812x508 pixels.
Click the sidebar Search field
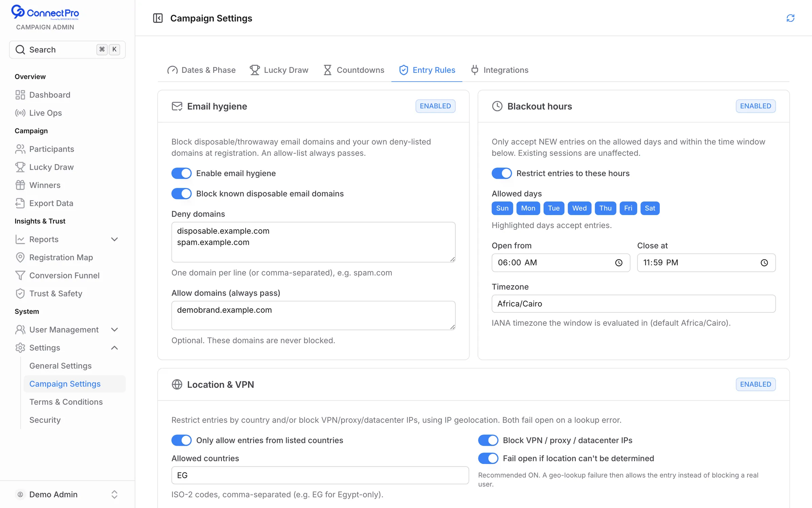click(x=67, y=50)
